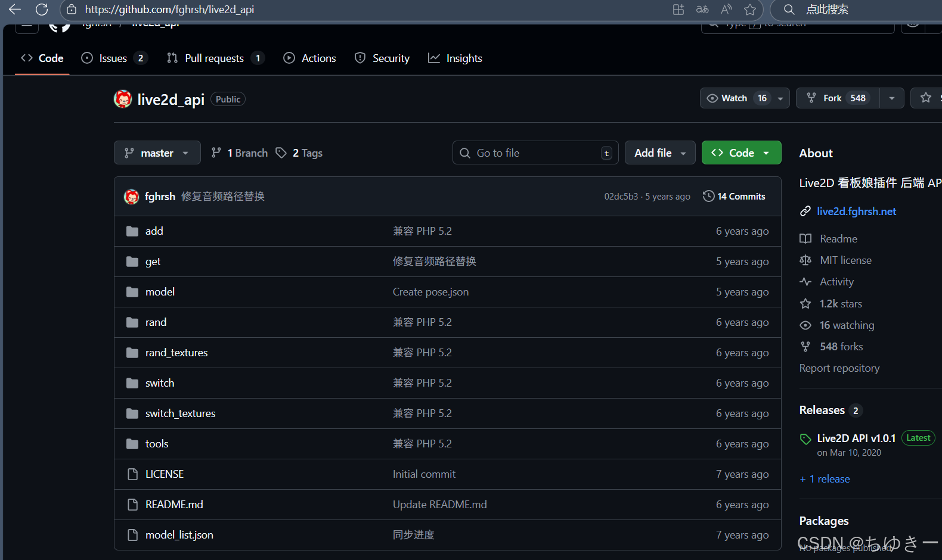This screenshot has height=560, width=942.
Task: Open the model folder
Action: coord(160,292)
